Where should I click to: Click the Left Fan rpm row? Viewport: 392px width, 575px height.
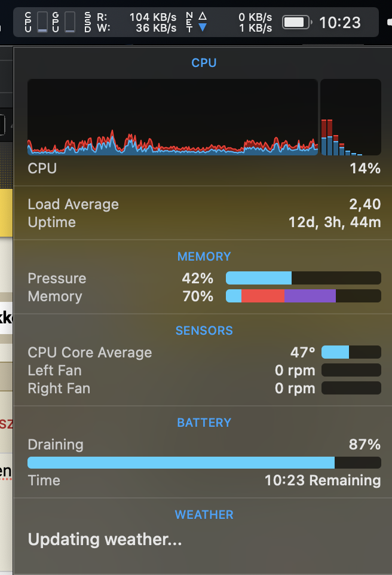point(204,371)
